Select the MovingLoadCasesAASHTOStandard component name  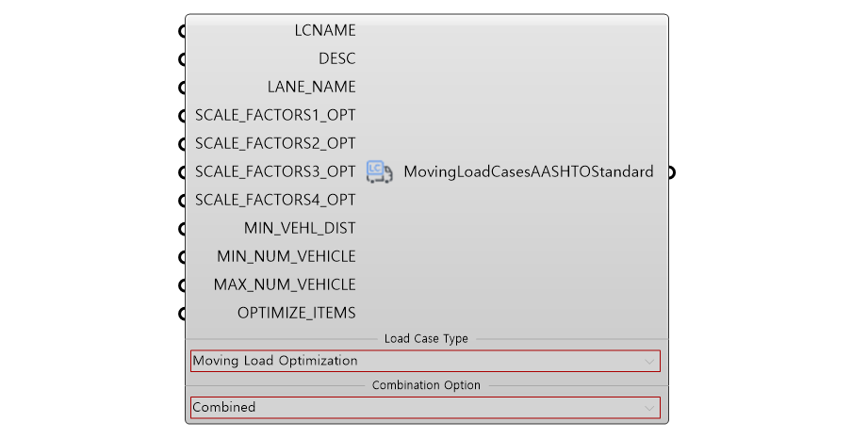[x=529, y=172]
